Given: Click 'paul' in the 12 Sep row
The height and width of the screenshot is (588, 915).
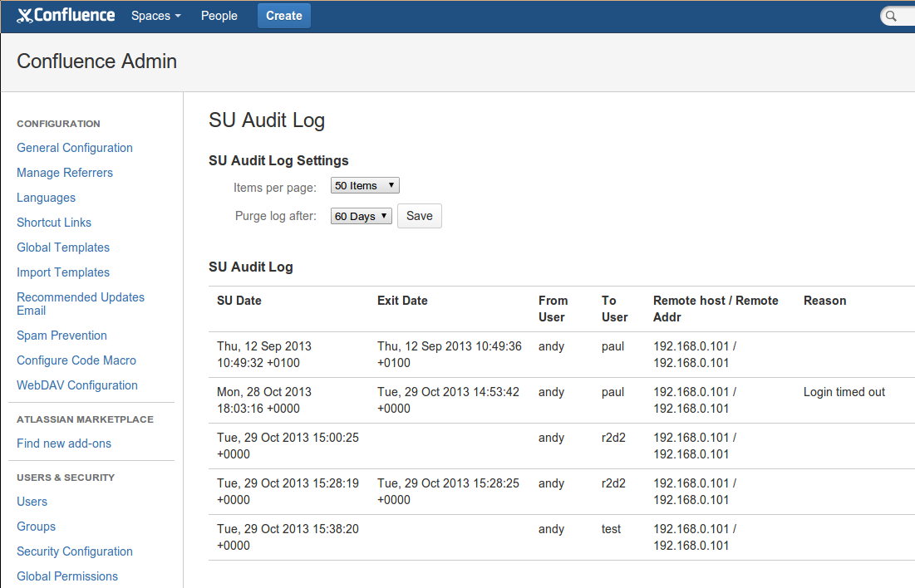Looking at the screenshot, I should 612,346.
